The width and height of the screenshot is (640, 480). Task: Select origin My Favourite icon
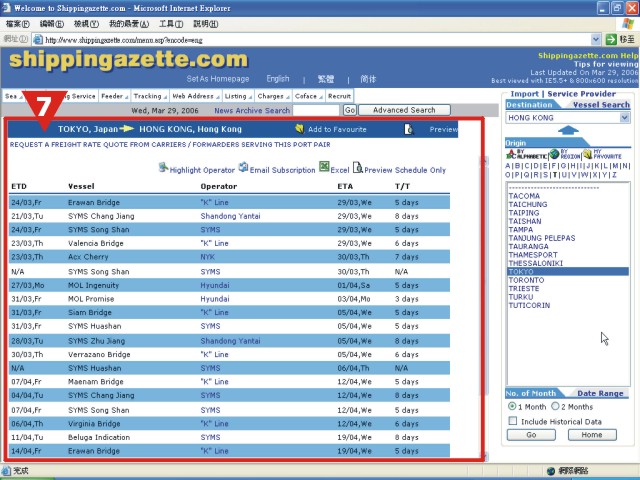[x=587, y=154]
